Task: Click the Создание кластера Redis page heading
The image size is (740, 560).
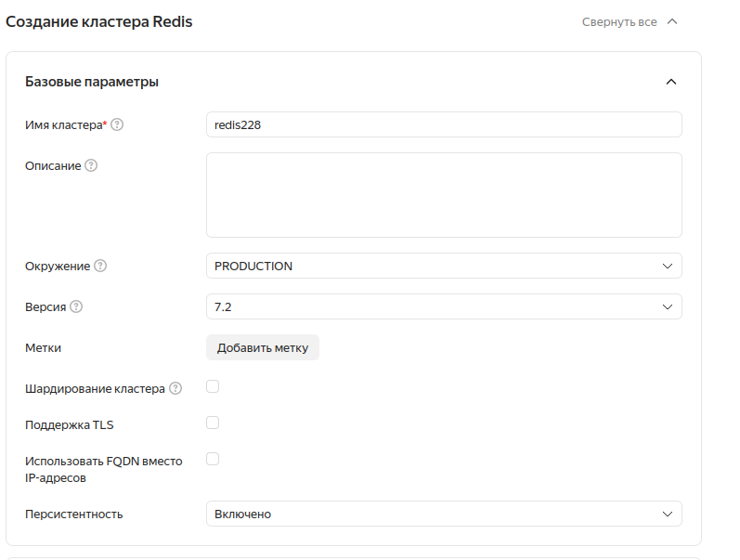Action: (99, 21)
